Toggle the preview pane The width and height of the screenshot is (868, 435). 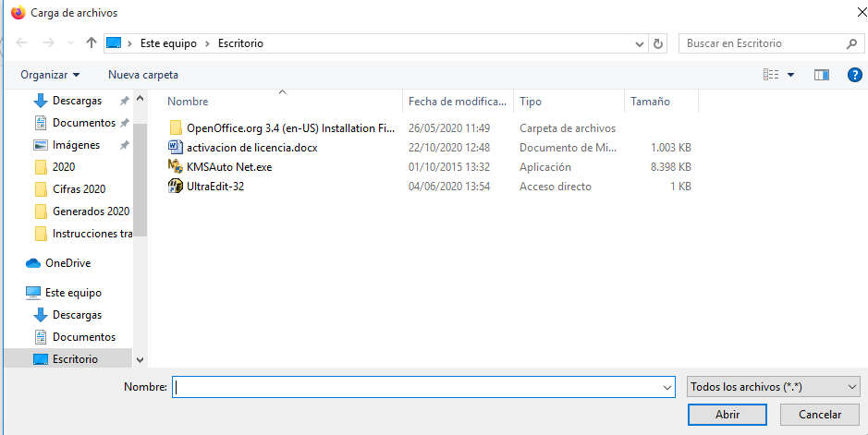tap(822, 75)
